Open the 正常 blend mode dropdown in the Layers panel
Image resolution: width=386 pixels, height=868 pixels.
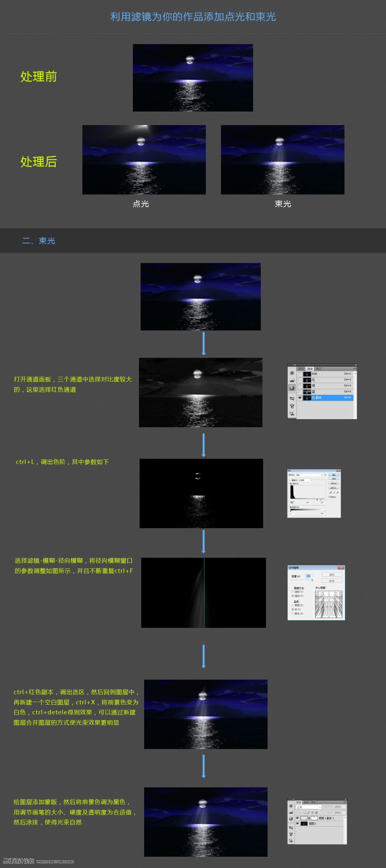click(308, 807)
